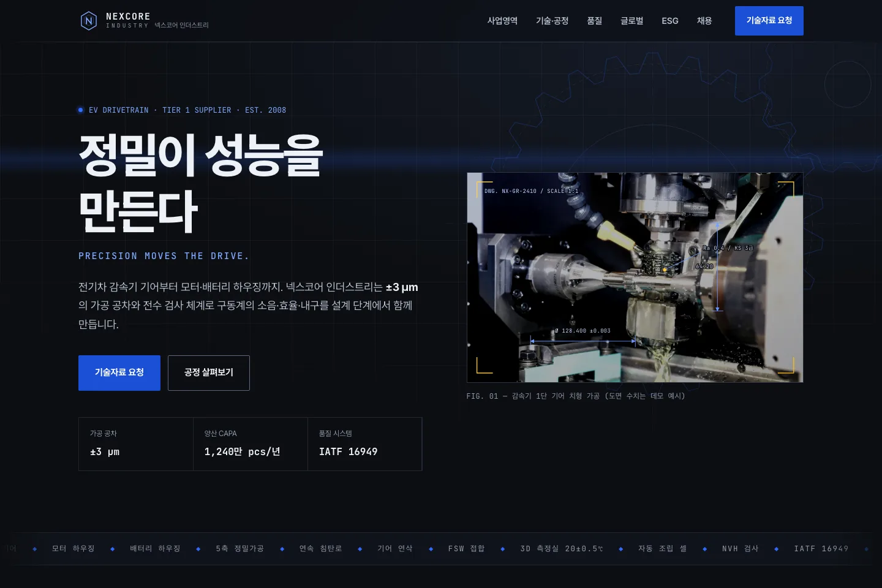Select ESG in the navigation

[x=670, y=21]
